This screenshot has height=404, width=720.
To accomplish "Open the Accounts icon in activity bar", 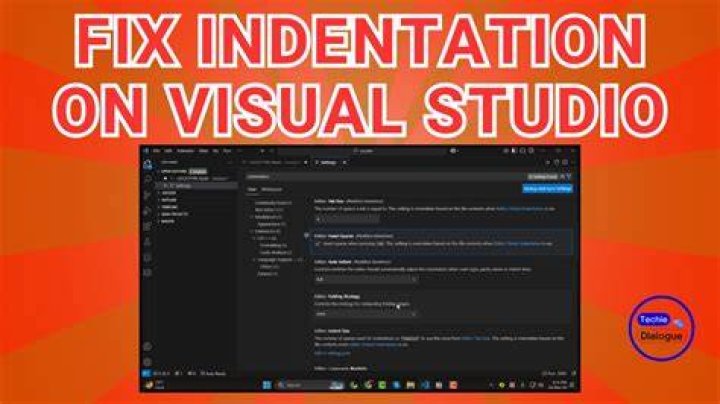I will [148, 347].
